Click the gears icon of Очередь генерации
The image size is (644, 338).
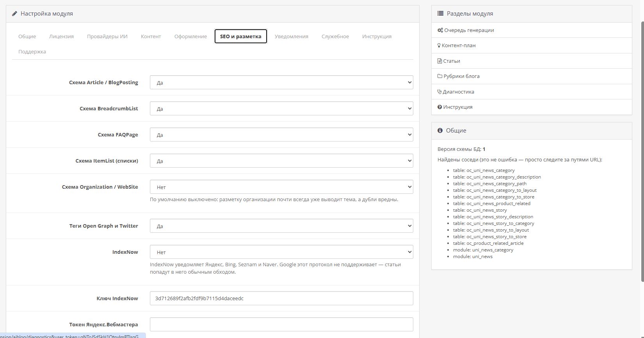coord(440,30)
